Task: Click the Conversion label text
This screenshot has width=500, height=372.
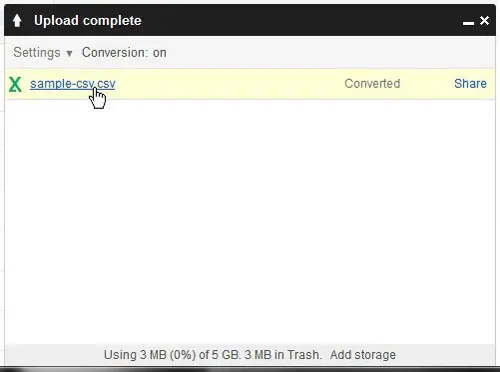Action: click(114, 53)
